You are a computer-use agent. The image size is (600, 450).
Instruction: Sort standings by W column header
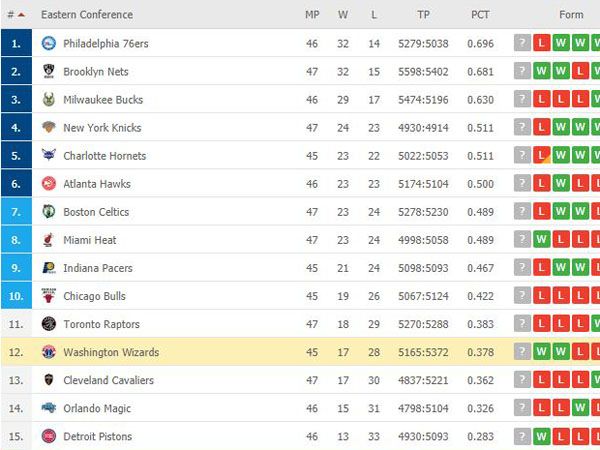(x=343, y=15)
